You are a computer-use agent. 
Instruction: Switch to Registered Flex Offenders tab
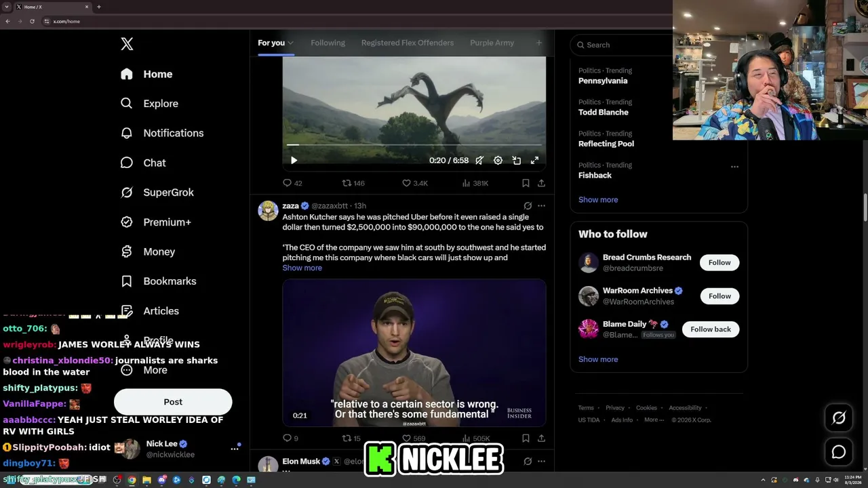pyautogui.click(x=408, y=43)
